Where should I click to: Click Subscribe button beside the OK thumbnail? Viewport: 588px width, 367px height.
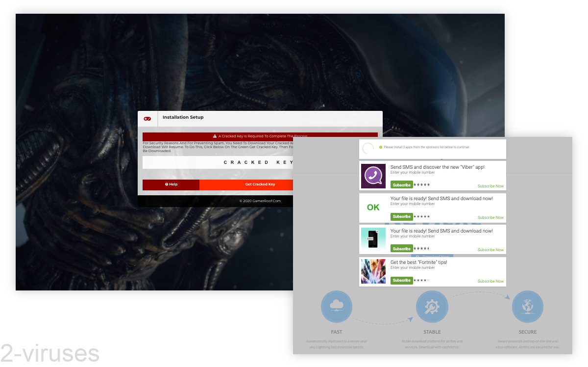402,216
